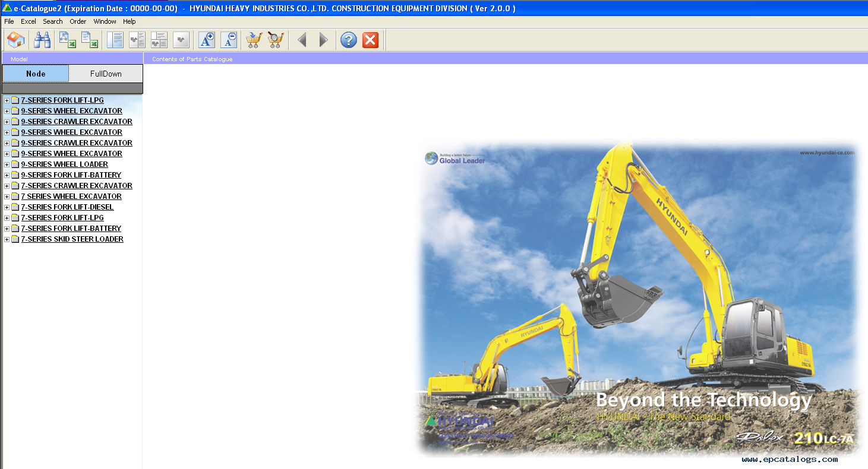Open help via blue question mark
The width and height of the screenshot is (868, 469).
coord(349,40)
